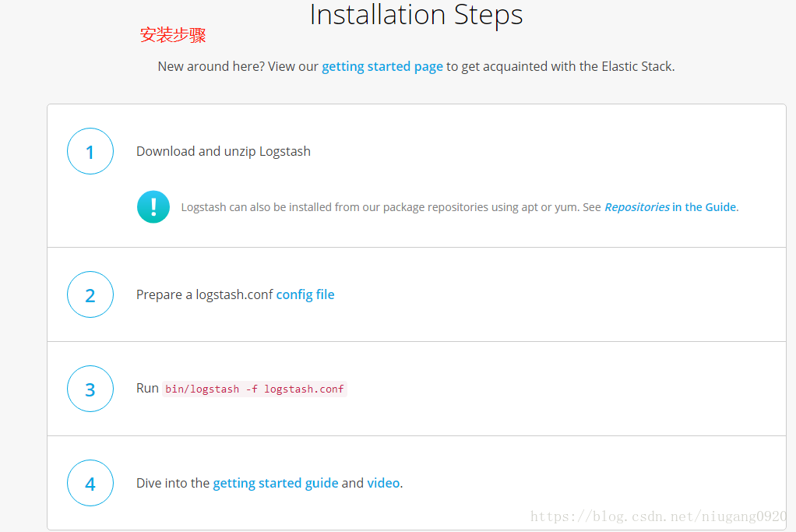Click the Prepare a logstash.conf text
This screenshot has width=796, height=532.
coord(205,294)
